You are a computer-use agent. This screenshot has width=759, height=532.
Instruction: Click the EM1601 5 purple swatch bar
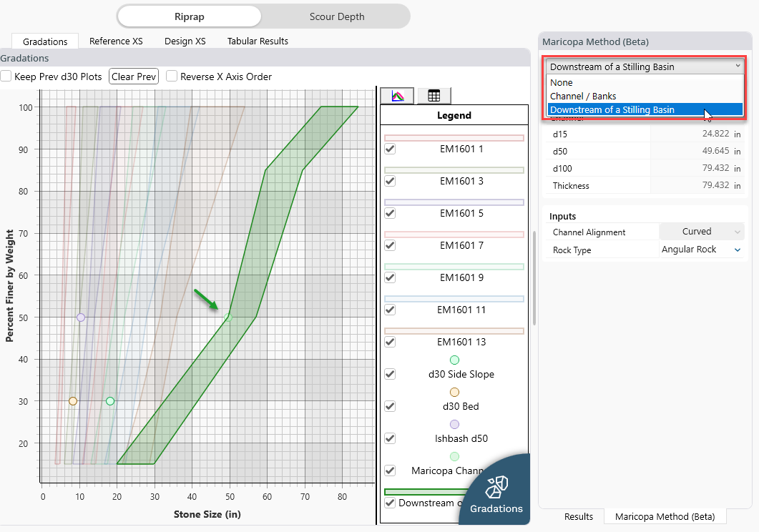click(x=454, y=202)
